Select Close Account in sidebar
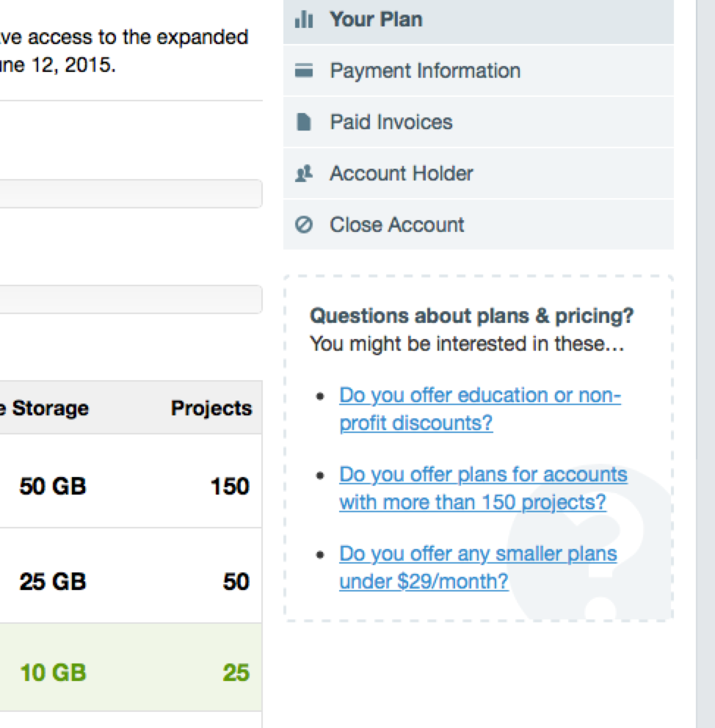 [479, 225]
